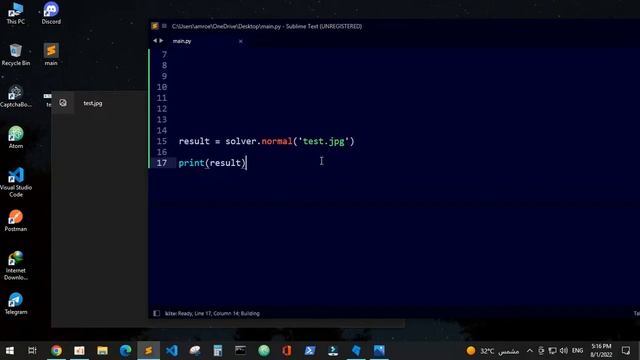Click line number 12 in the gutter
Screen dimensions: 640x360
click(162, 109)
